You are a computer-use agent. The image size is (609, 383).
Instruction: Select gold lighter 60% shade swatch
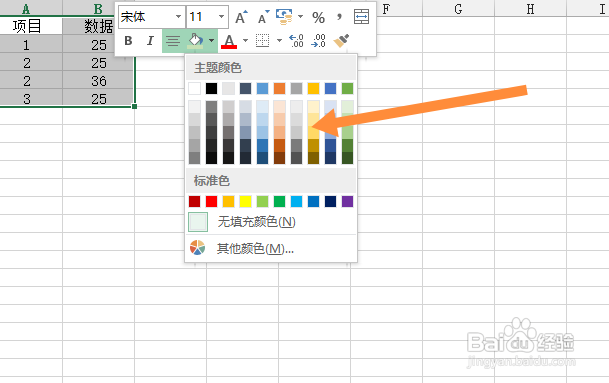point(313,119)
